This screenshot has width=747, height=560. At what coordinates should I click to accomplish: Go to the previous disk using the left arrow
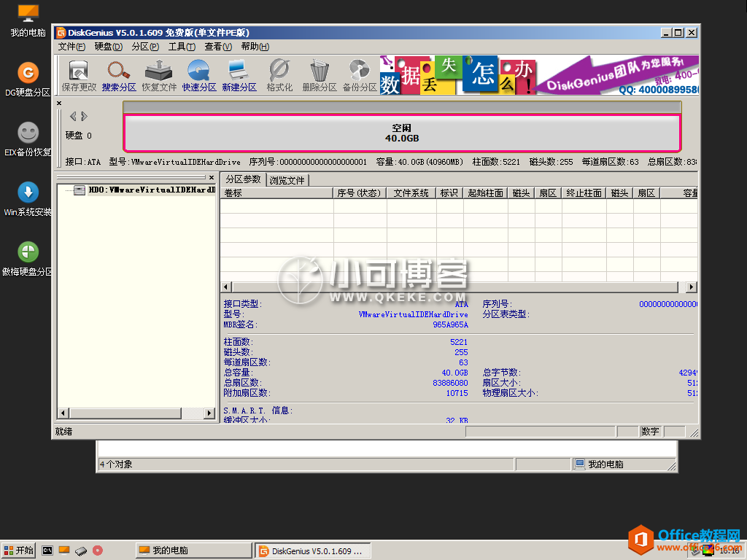[73, 117]
